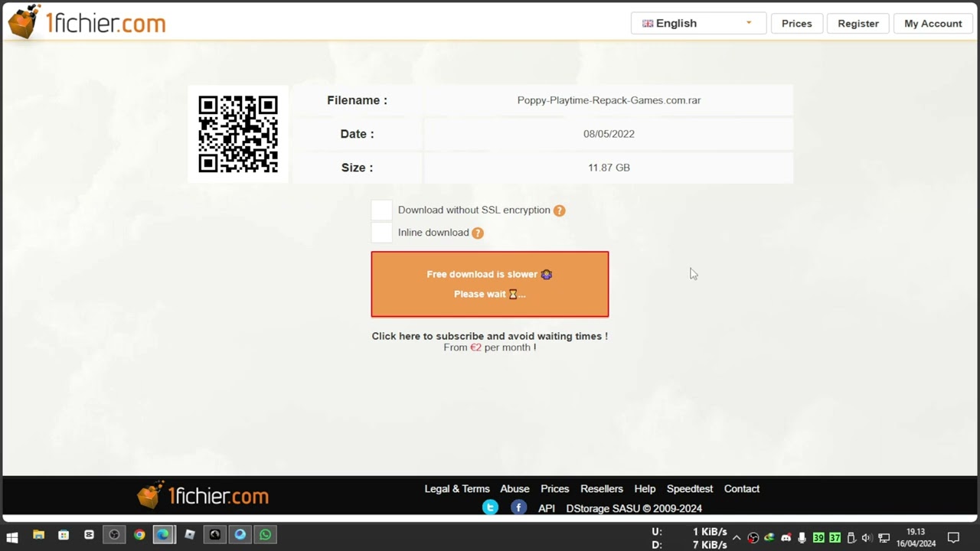The image size is (980, 551).
Task: Open Microsoft Store from the taskbar
Action: tap(64, 535)
